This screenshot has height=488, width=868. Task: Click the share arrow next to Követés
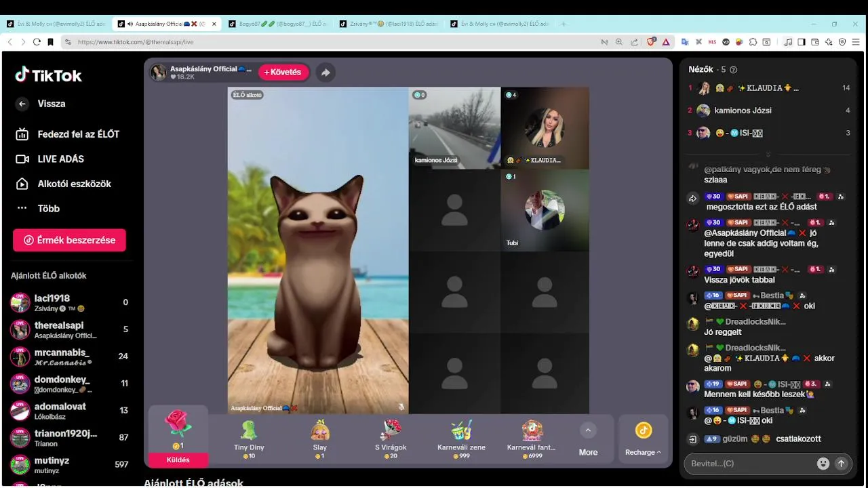pyautogui.click(x=326, y=73)
